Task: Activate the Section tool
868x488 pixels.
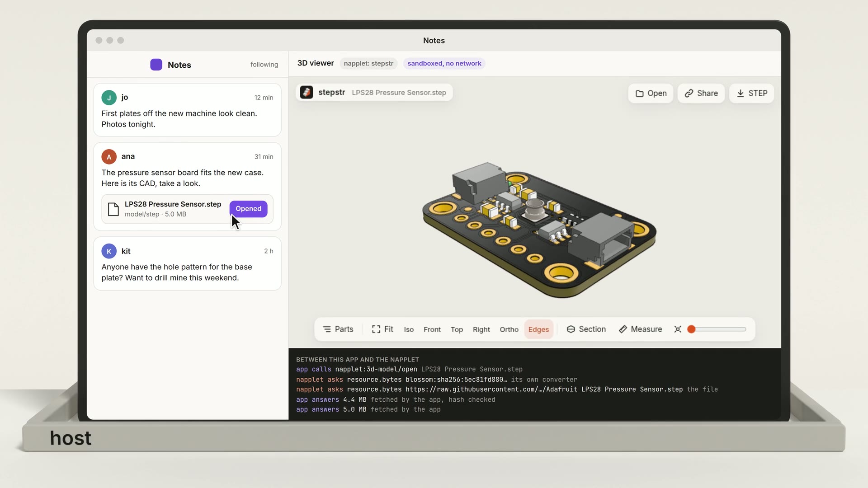Action: [586, 329]
